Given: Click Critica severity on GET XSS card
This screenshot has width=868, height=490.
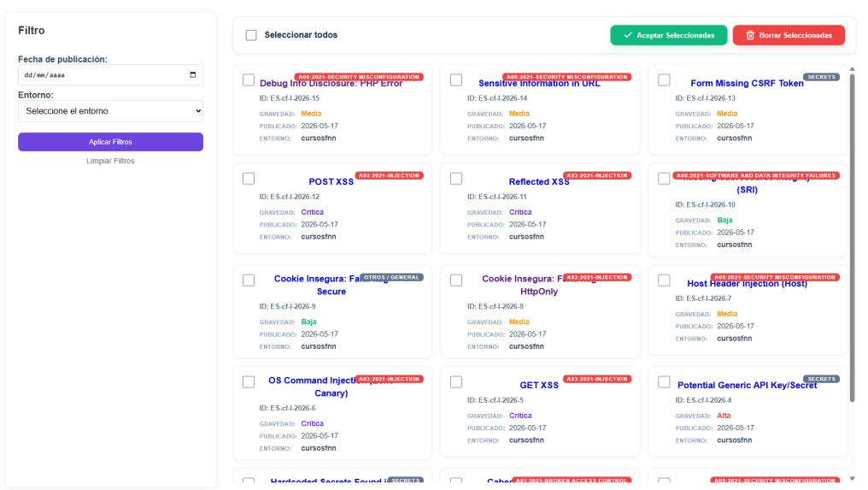Looking at the screenshot, I should [x=520, y=416].
